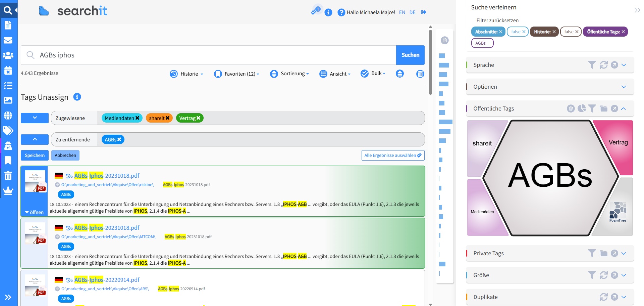Click the envelope icon in left sidebar
This screenshot has height=306, width=644.
[x=8, y=40]
